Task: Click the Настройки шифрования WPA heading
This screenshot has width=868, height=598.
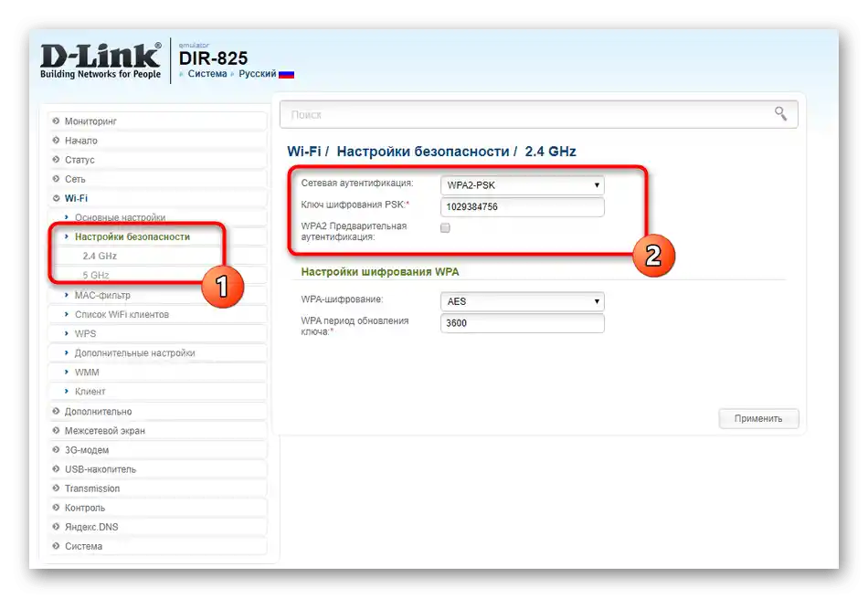Action: [380, 272]
